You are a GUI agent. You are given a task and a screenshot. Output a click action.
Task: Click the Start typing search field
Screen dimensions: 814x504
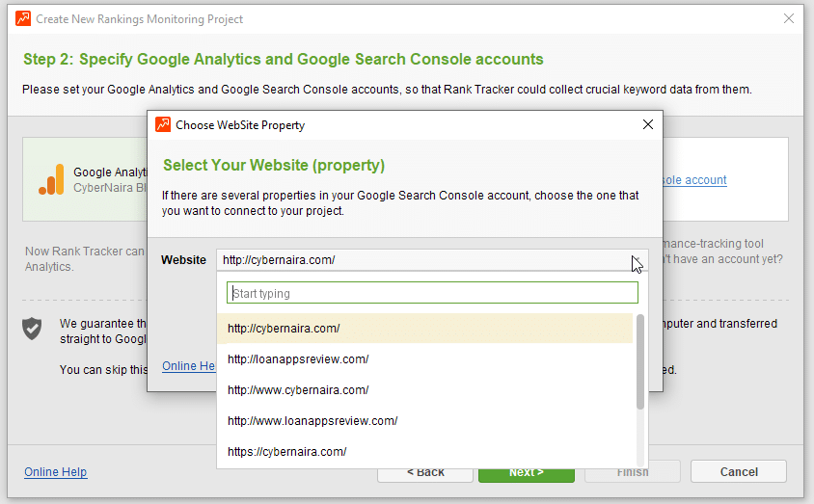click(432, 293)
